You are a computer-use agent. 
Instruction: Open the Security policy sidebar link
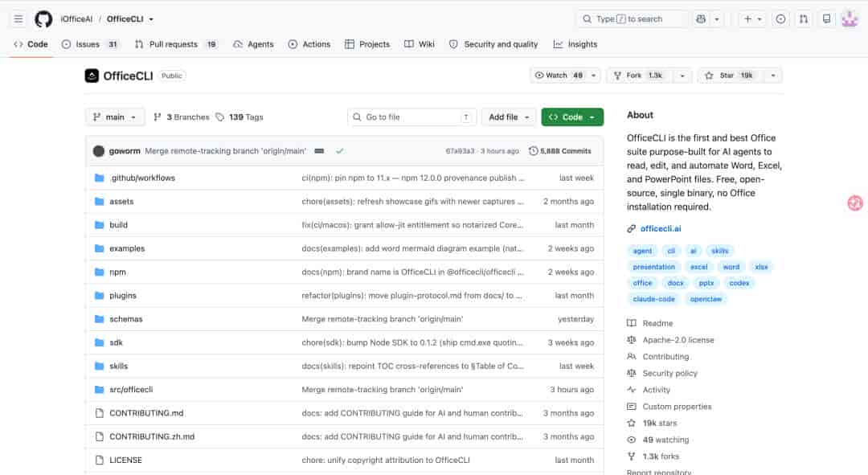click(669, 373)
